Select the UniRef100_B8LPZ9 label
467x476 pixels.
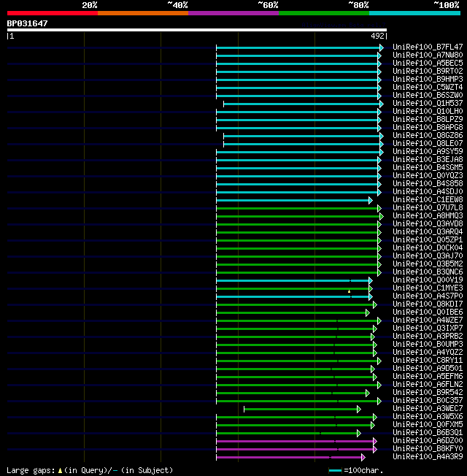coord(428,119)
